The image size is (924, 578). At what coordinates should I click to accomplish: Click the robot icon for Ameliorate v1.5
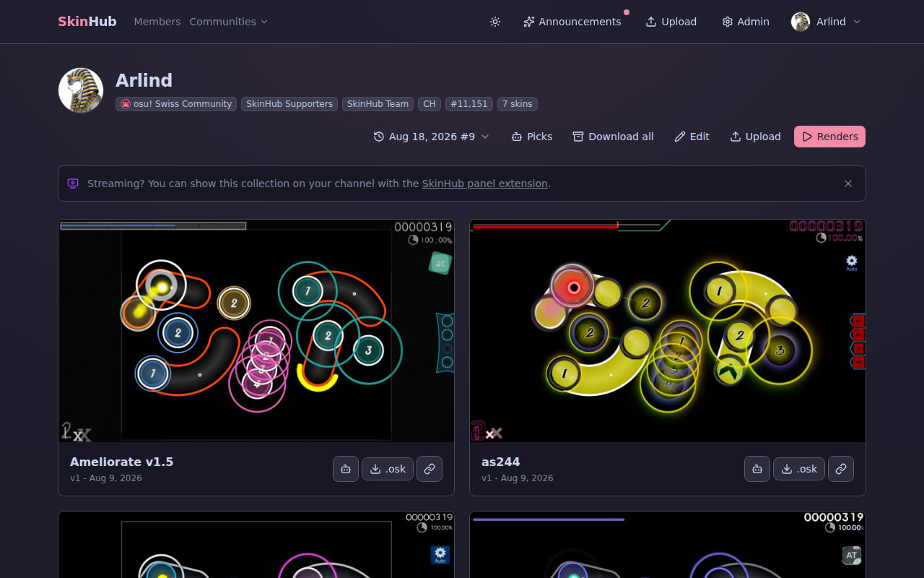pyautogui.click(x=346, y=469)
